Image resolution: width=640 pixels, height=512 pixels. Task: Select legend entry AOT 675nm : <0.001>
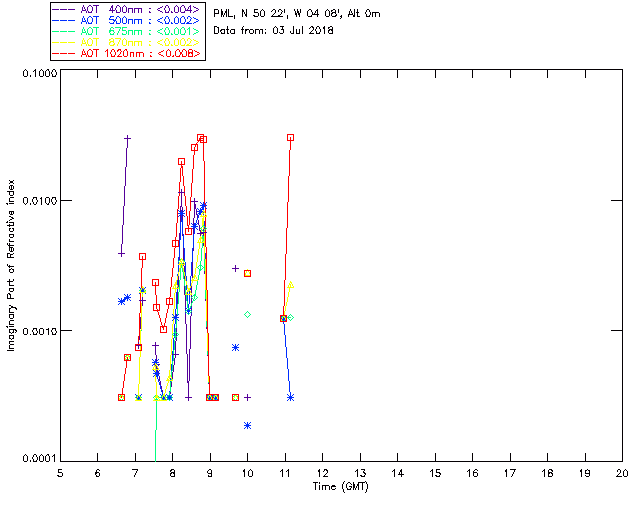(x=140, y=31)
